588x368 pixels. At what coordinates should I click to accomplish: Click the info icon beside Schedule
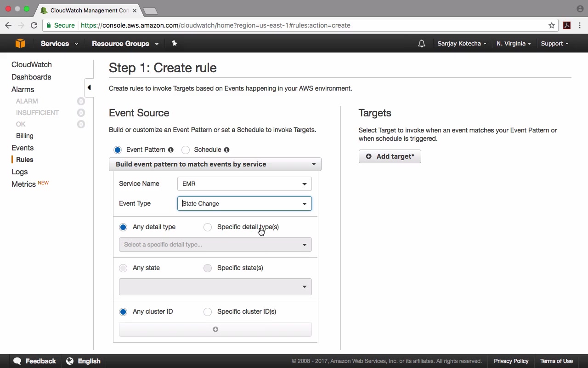[226, 149]
